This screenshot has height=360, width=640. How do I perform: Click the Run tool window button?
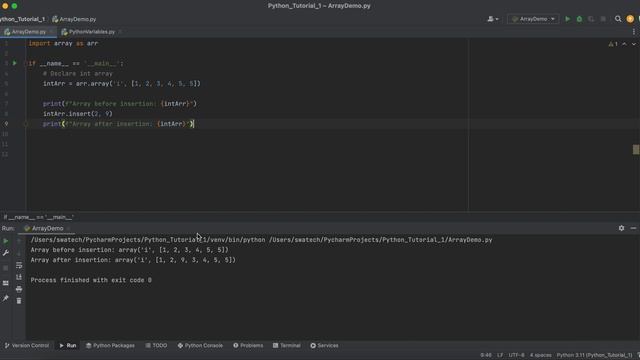coord(68,345)
